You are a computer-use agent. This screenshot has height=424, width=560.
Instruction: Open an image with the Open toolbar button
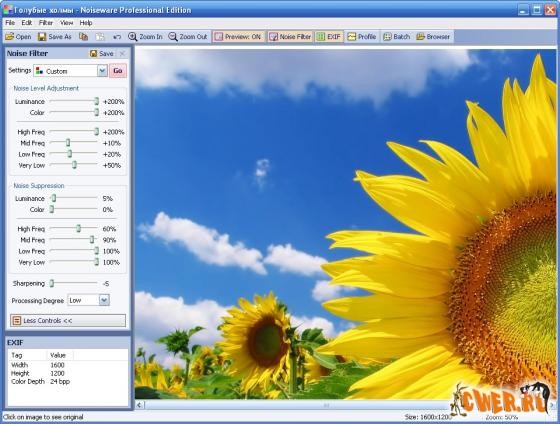[x=19, y=37]
